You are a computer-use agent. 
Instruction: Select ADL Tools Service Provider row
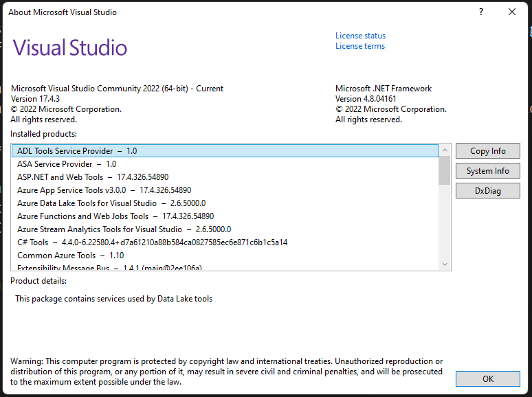pos(225,151)
